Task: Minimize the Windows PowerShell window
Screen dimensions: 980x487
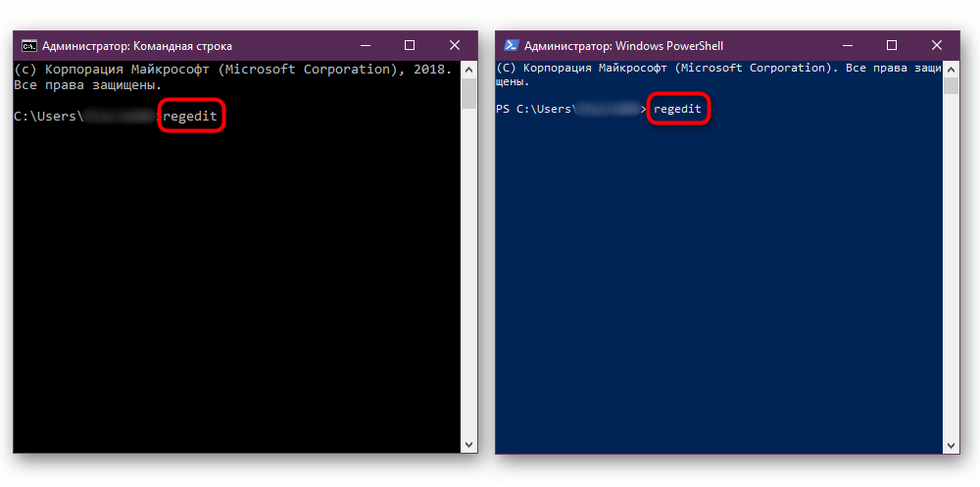Action: click(x=847, y=46)
